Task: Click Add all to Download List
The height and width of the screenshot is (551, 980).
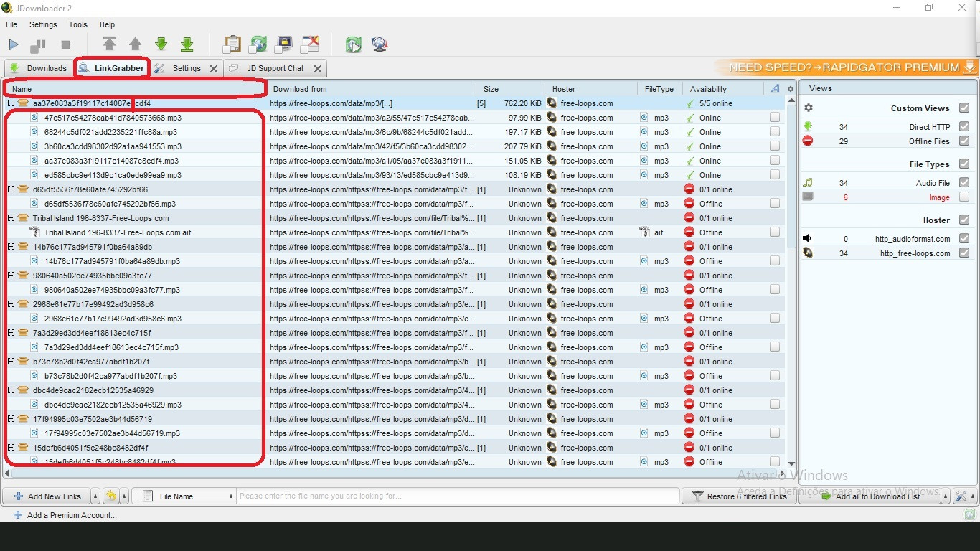Action: (x=870, y=496)
